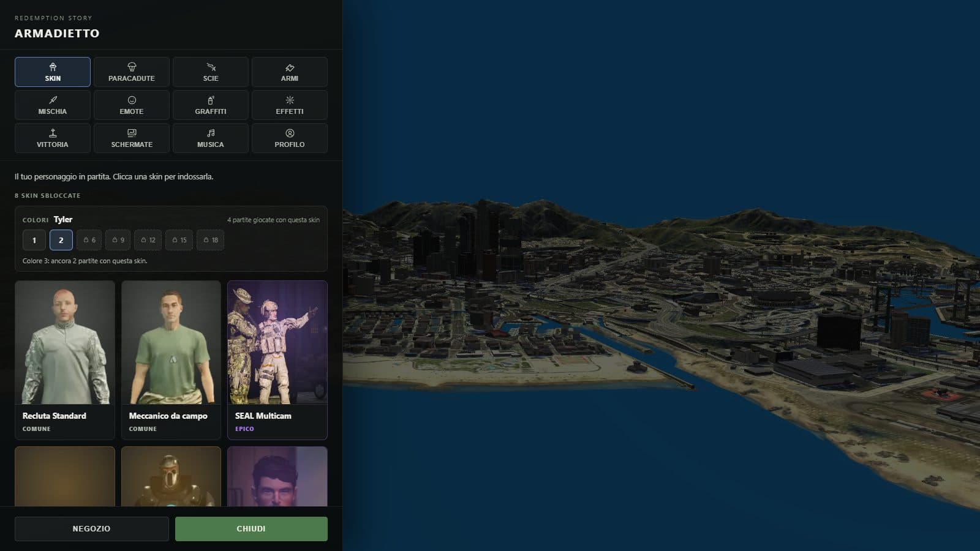This screenshot has height=551, width=980.
Task: Click the 'Tyler' skin name
Action: pyautogui.click(x=63, y=219)
